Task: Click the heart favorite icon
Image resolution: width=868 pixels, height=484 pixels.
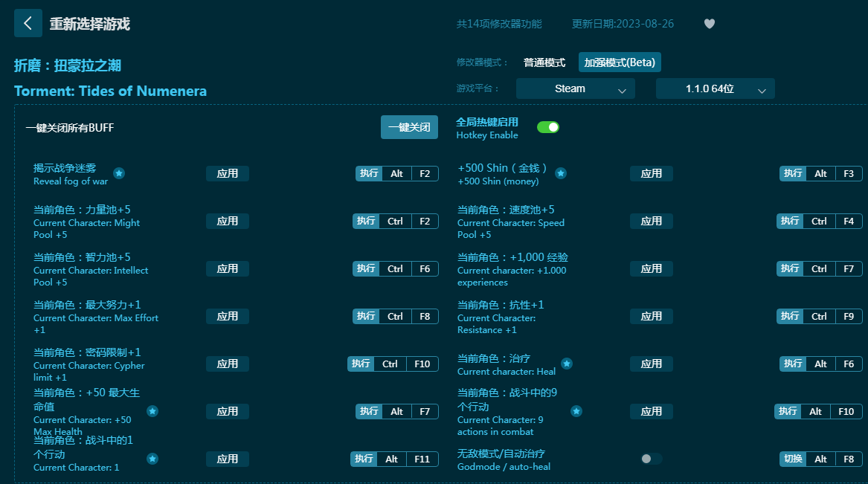Action: point(709,24)
